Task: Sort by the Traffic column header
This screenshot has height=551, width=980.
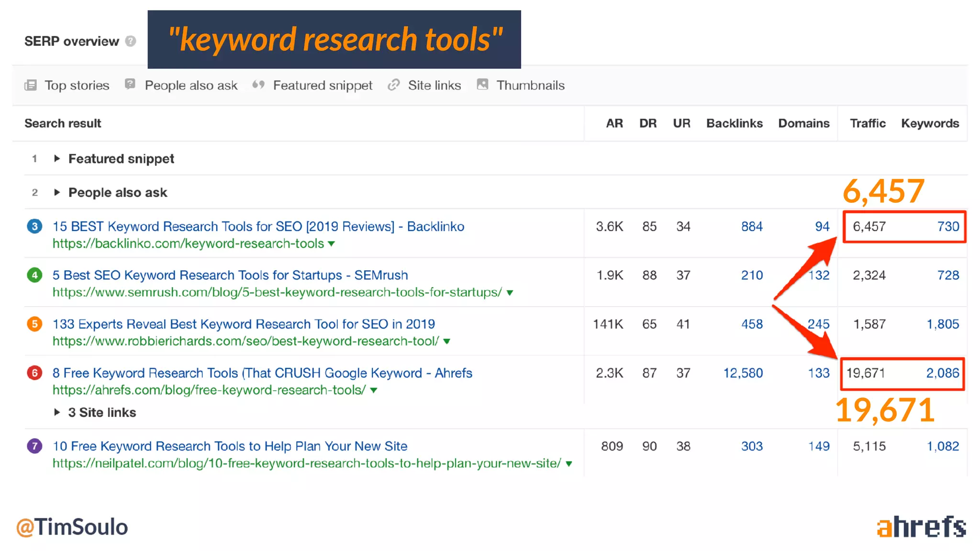Action: pos(867,123)
